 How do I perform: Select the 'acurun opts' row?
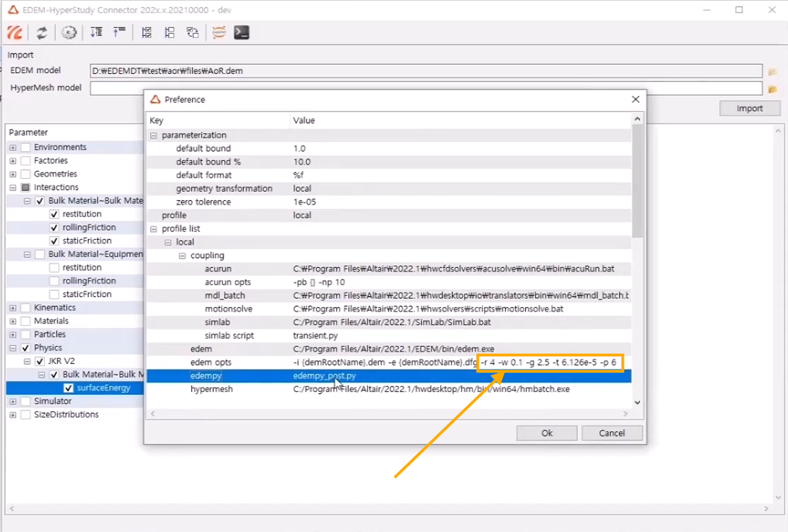[x=389, y=283]
